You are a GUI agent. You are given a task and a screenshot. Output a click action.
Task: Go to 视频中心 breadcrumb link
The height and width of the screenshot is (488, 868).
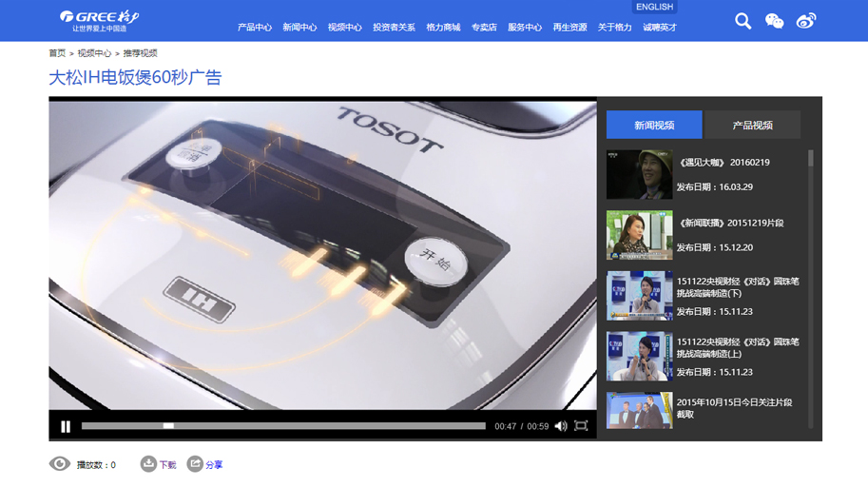click(94, 53)
